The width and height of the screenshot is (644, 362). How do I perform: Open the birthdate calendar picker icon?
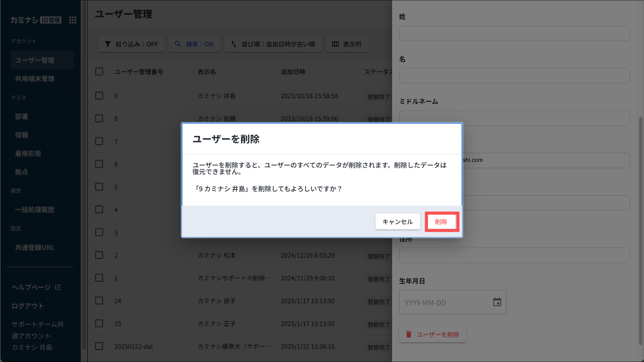(x=497, y=302)
